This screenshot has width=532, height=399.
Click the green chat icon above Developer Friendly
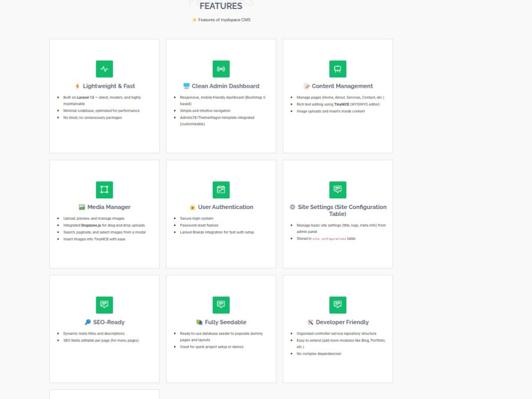pyautogui.click(x=338, y=305)
